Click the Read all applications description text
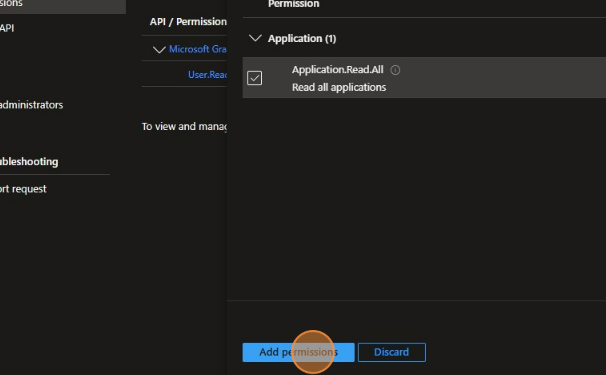Viewport: 606px width, 375px height. click(x=339, y=87)
